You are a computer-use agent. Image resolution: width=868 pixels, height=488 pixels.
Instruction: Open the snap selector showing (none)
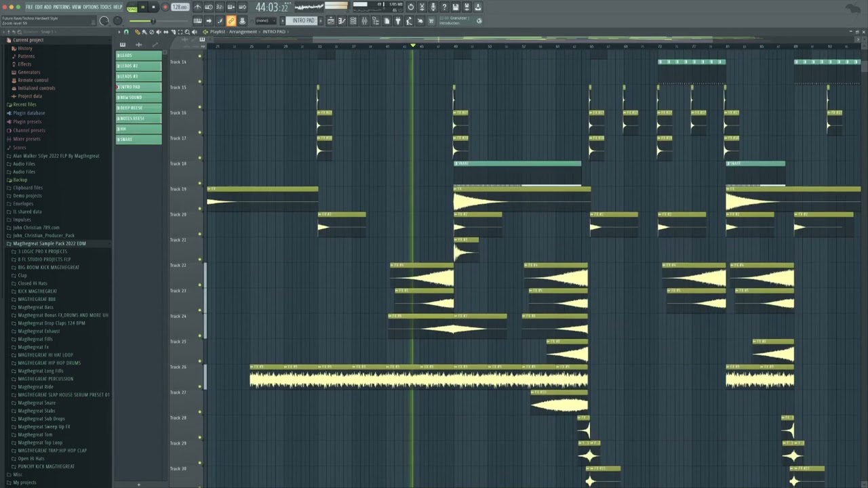point(265,20)
